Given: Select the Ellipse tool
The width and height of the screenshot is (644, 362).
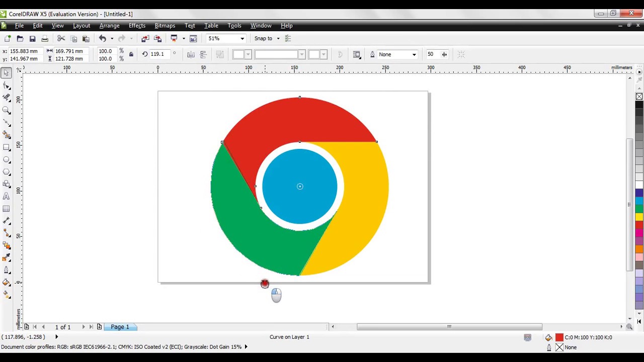Looking at the screenshot, I should [7, 160].
